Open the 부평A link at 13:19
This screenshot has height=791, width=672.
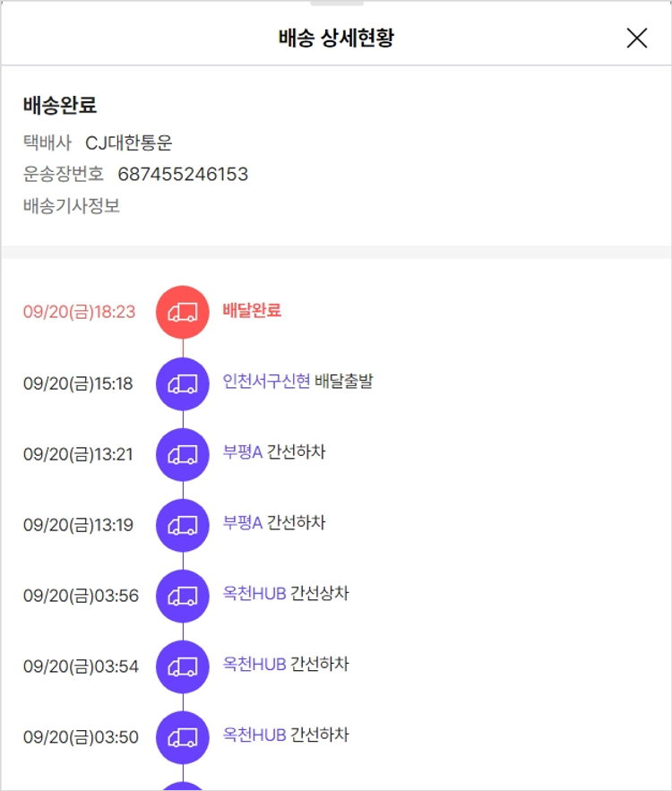[x=242, y=523]
